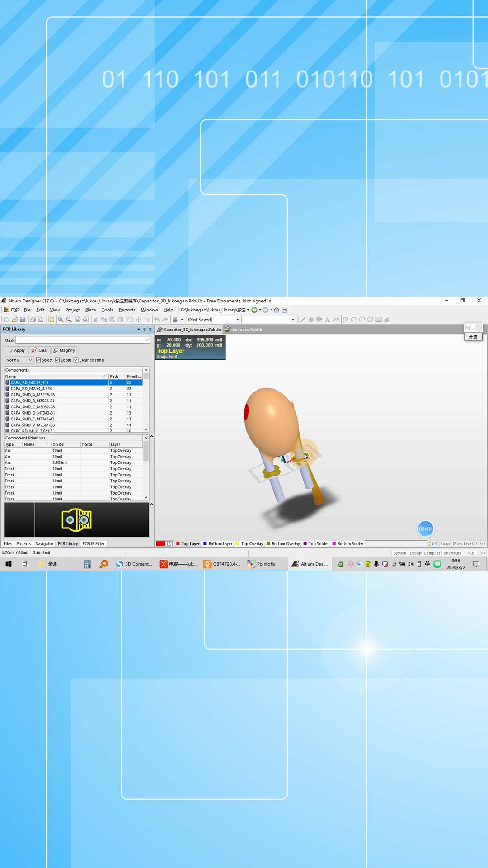Click the New document toolbar icon
The width and height of the screenshot is (488, 868).
(6, 320)
